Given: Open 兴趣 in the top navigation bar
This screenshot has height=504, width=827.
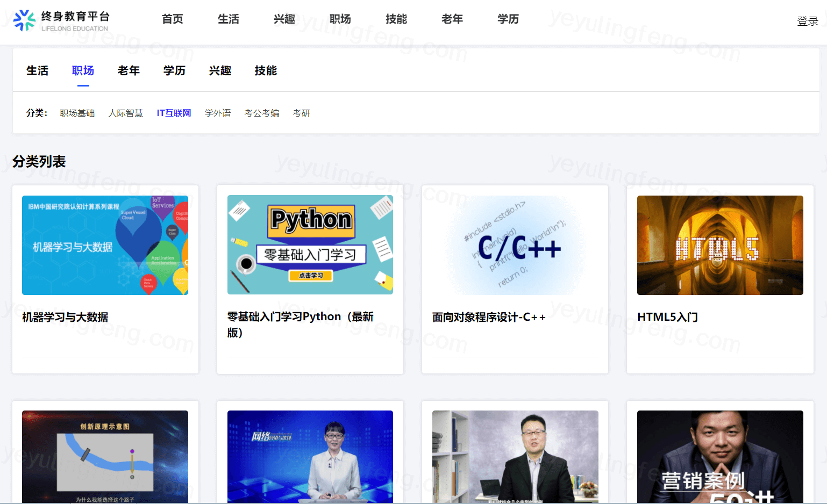Looking at the screenshot, I should pos(284,19).
